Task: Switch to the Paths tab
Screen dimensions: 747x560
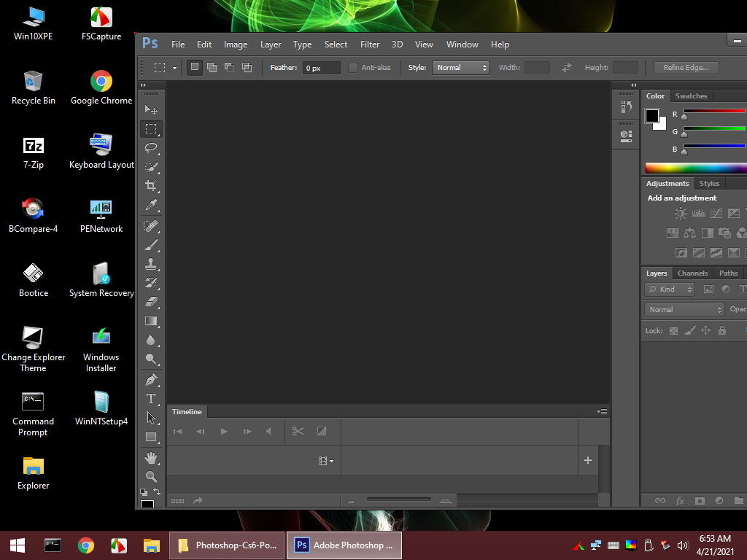Action: [729, 273]
